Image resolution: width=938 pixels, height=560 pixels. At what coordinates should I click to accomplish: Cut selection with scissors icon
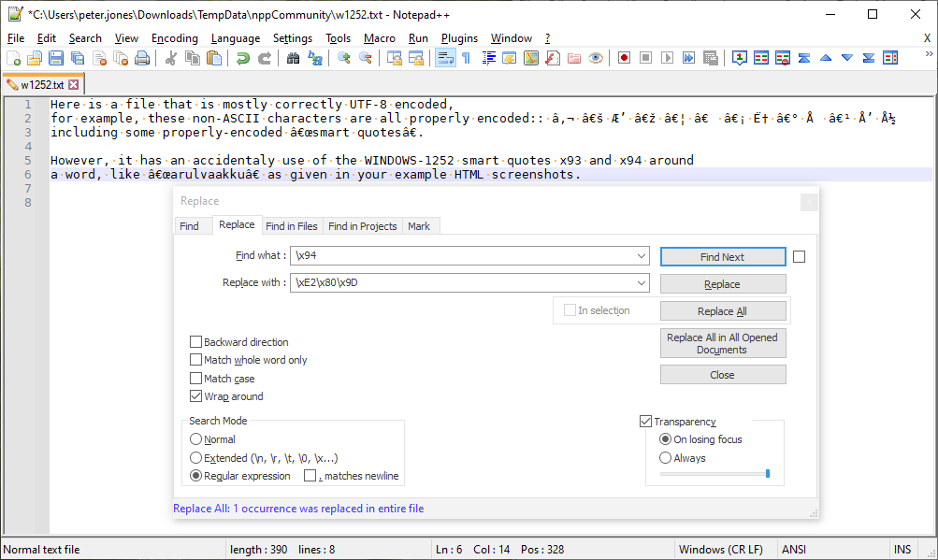[x=171, y=58]
